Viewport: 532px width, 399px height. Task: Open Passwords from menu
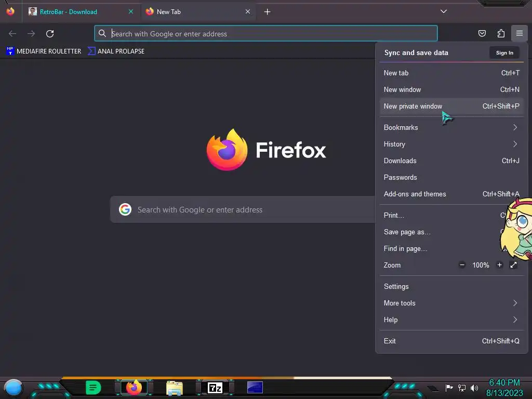(x=451, y=178)
